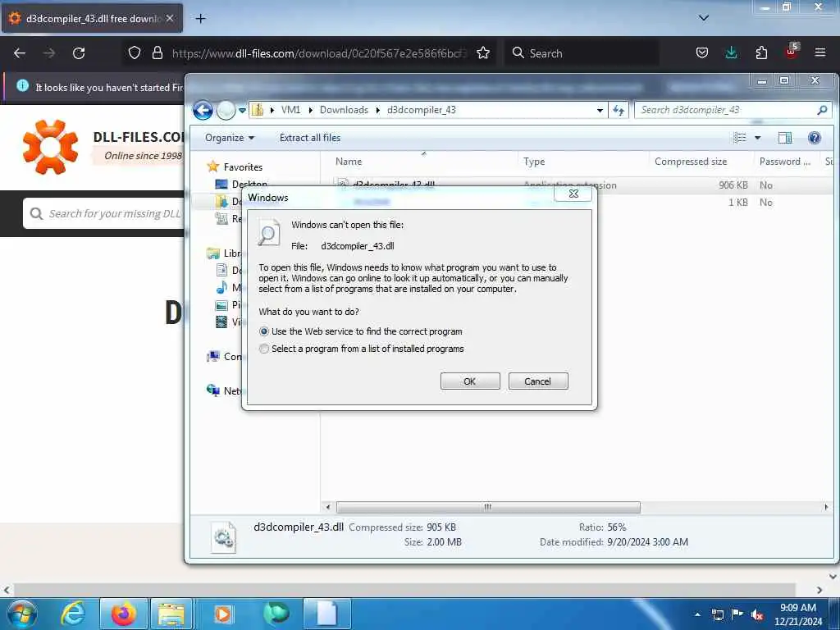The height and width of the screenshot is (630, 840).
Task: Open Firefox hamburger application menu
Action: coord(820,52)
